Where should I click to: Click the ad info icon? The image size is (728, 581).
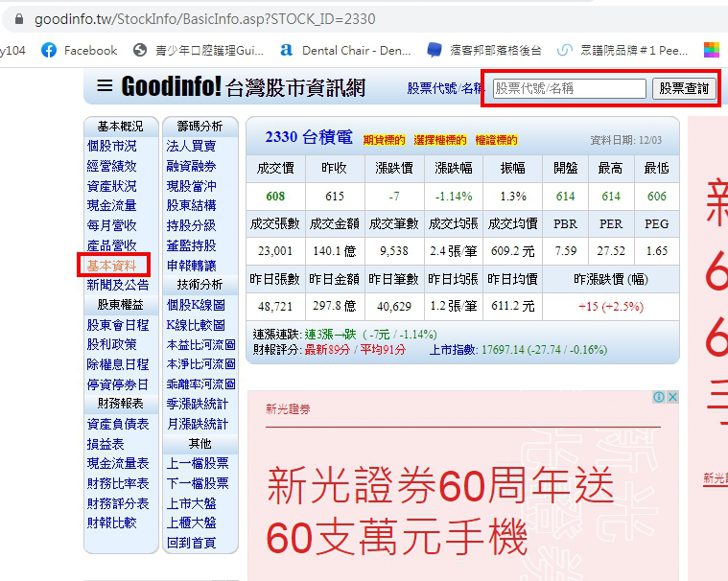point(659,397)
